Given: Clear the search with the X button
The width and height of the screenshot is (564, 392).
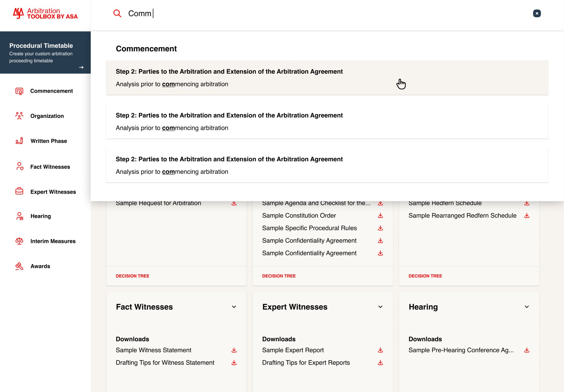Looking at the screenshot, I should pos(537,13).
